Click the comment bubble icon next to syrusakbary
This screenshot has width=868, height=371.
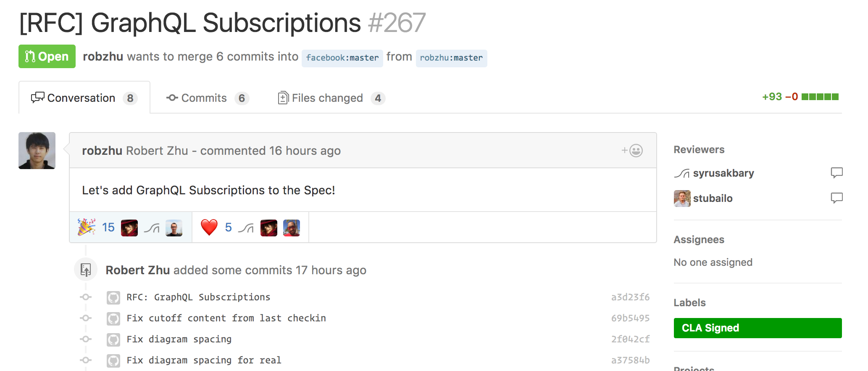pyautogui.click(x=836, y=172)
